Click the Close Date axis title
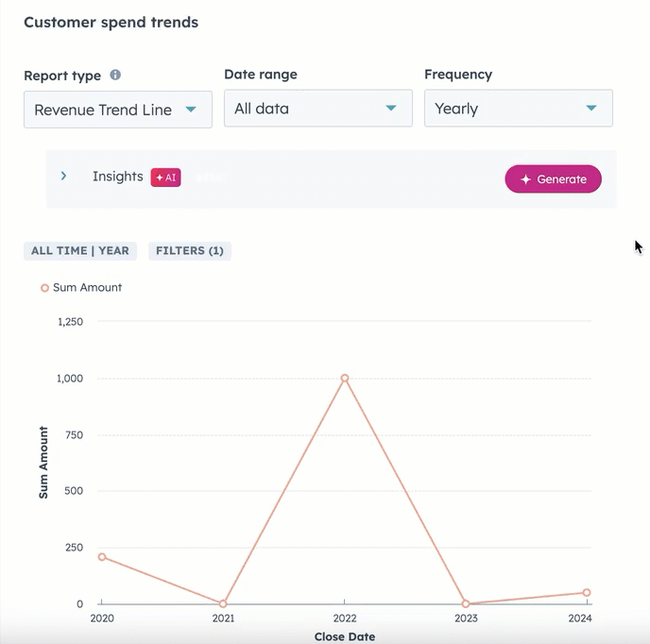The image size is (650, 644). point(345,636)
